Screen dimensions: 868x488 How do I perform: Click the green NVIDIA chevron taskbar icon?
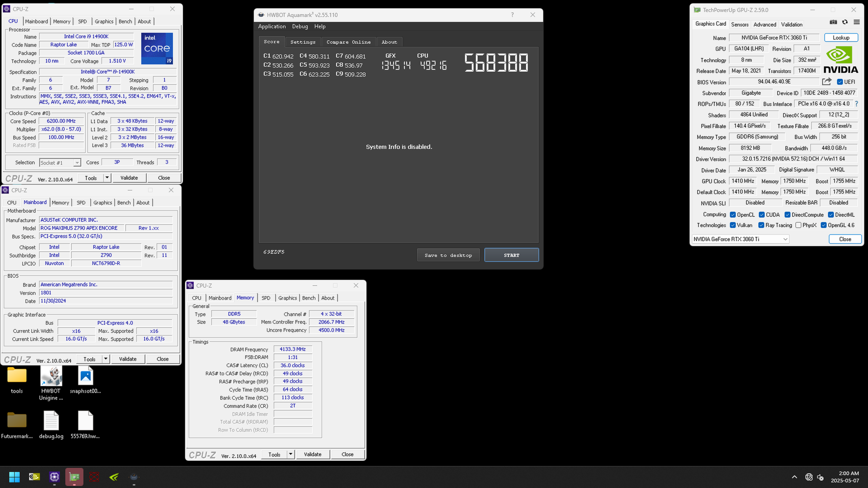(x=114, y=477)
